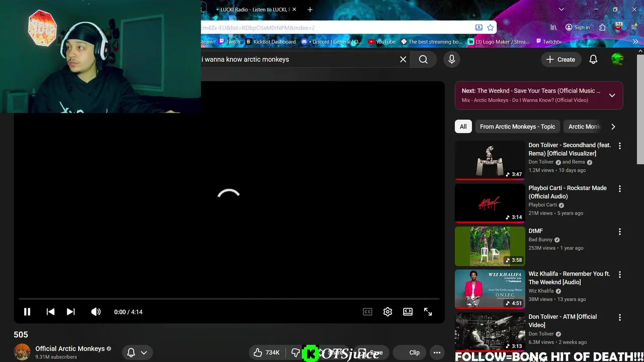Open a new browser tab

310,10
